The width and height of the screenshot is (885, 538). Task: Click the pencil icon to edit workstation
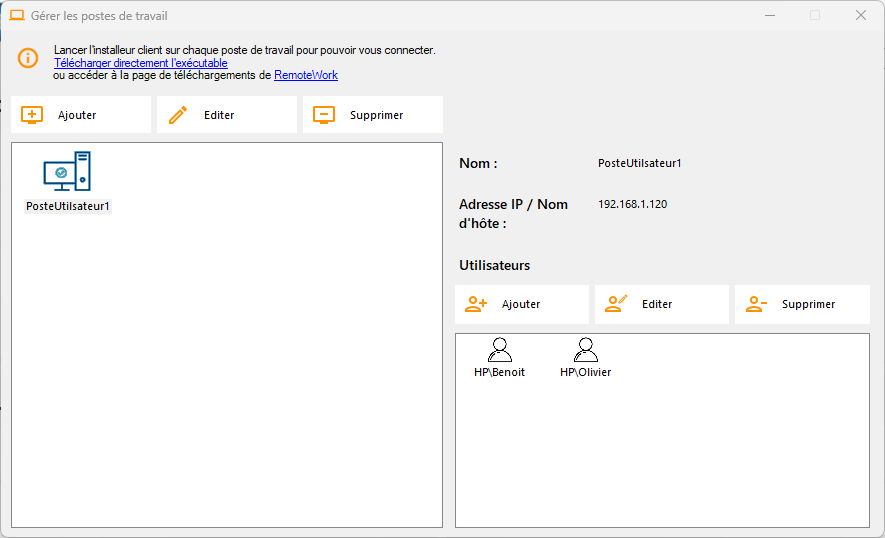click(x=178, y=115)
